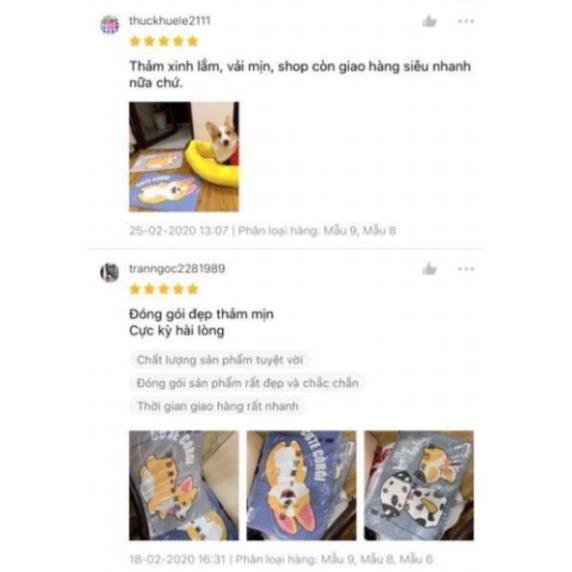Screen dimensions: 572x572
Task: Open thuckhuele2111's profile avatar
Action: click(x=109, y=25)
